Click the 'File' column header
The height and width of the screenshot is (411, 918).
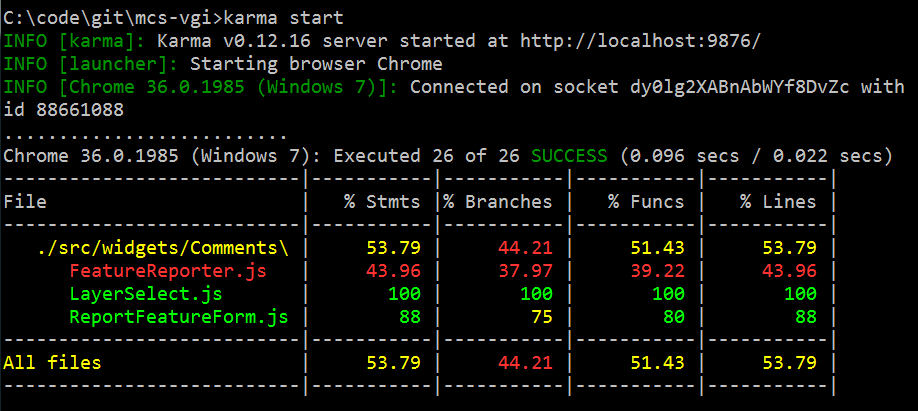(x=25, y=201)
